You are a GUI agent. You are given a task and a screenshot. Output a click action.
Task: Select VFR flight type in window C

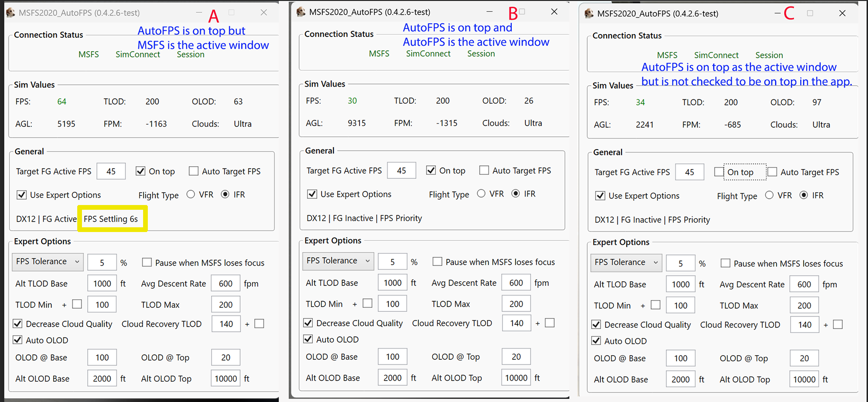[x=769, y=196]
